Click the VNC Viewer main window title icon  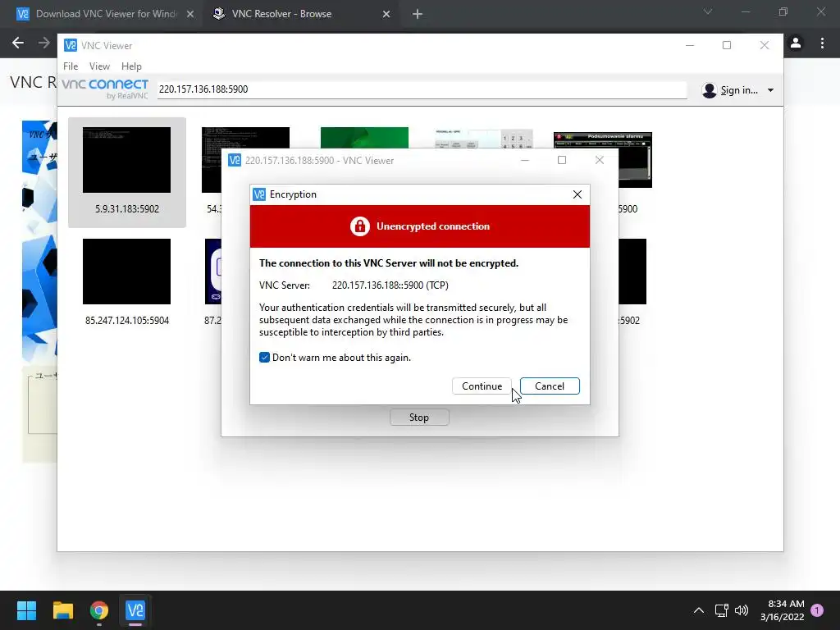tap(71, 46)
